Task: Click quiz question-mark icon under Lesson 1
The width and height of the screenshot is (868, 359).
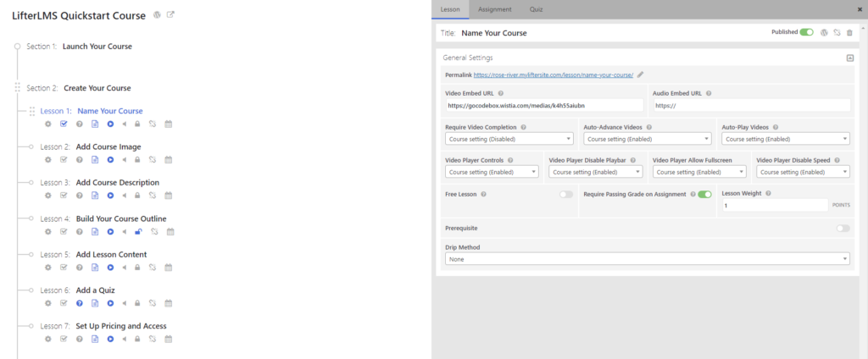Action: click(79, 124)
